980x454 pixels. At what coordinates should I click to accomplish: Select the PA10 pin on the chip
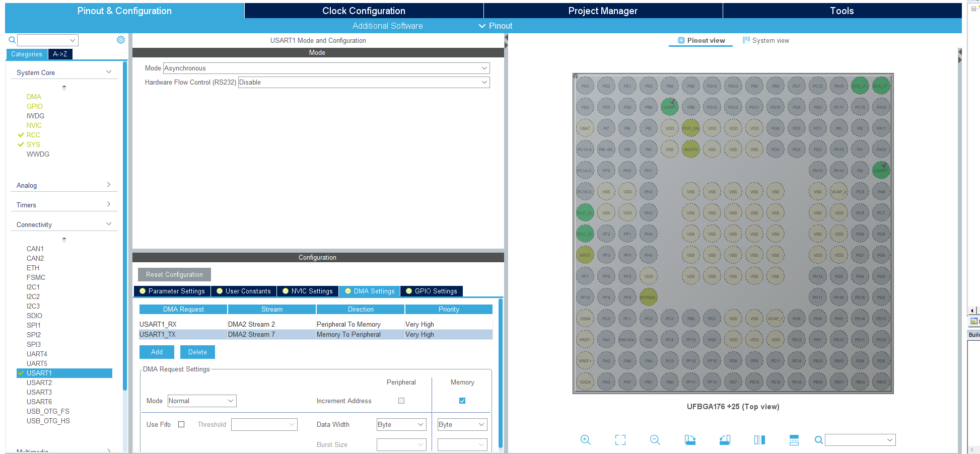pos(881,149)
